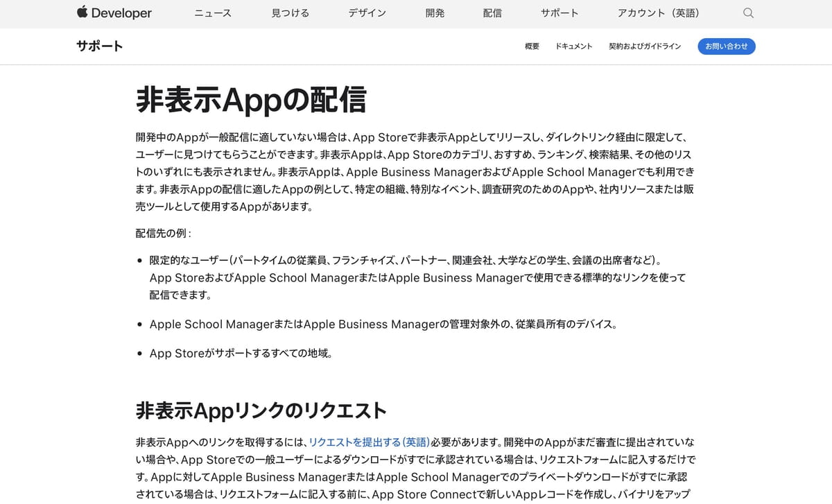Open the ドキュメント tab

click(573, 46)
